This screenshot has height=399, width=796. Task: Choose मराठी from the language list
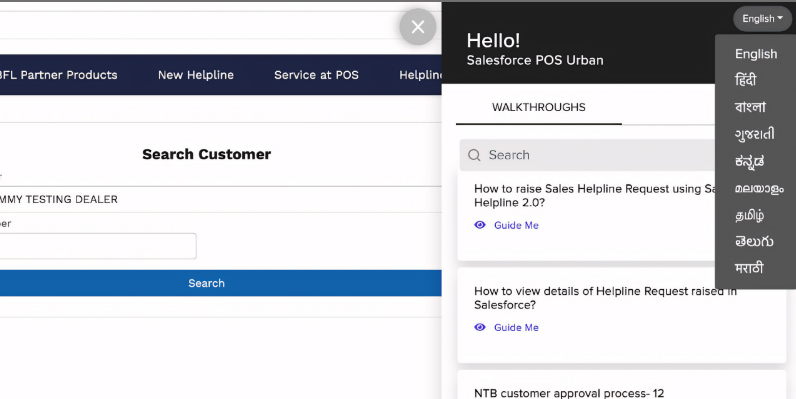tap(749, 268)
